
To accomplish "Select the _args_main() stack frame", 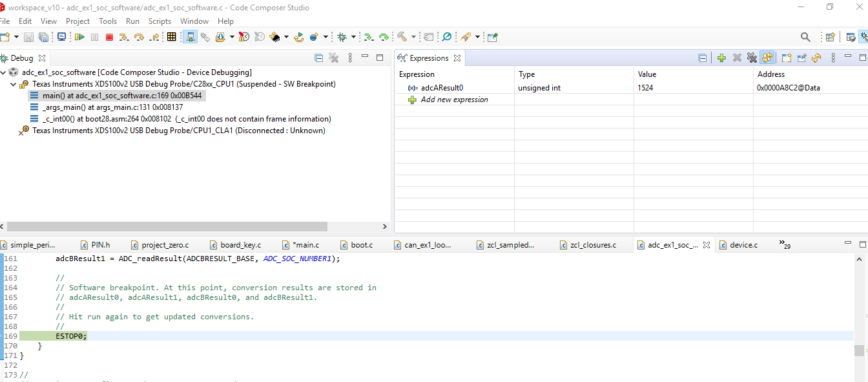I will (112, 107).
